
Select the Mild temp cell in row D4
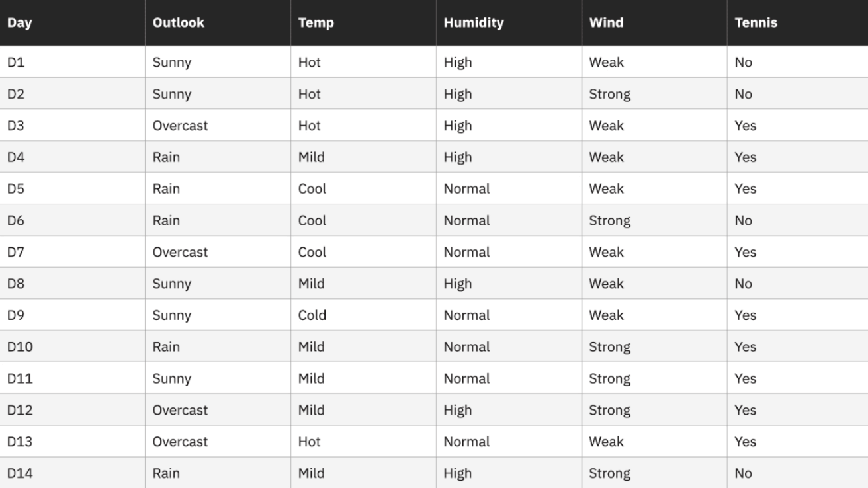(363, 157)
